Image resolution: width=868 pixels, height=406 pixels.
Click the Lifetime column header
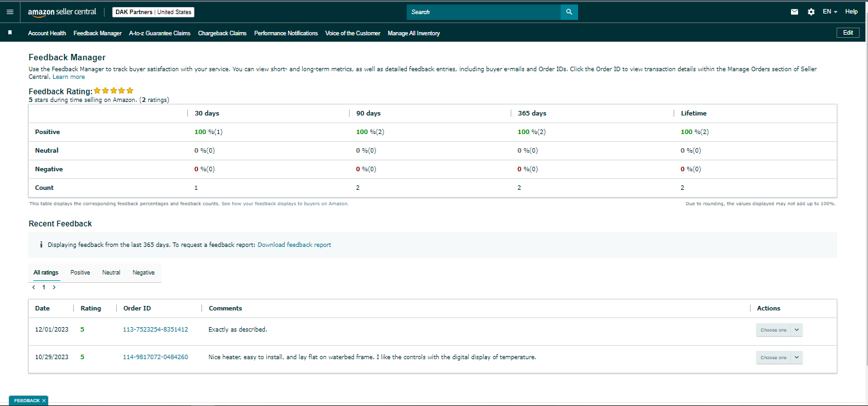(x=694, y=114)
